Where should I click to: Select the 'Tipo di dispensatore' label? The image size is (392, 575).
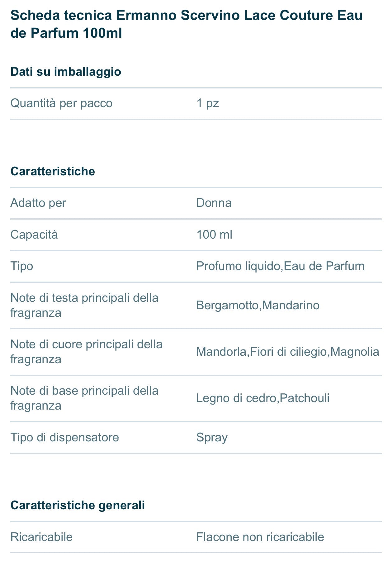click(64, 437)
